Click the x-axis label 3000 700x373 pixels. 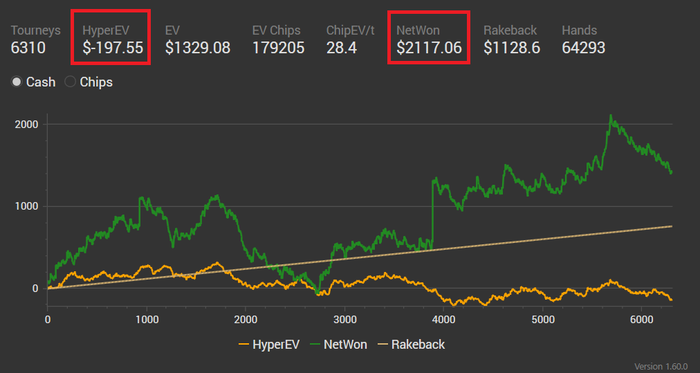345,319
